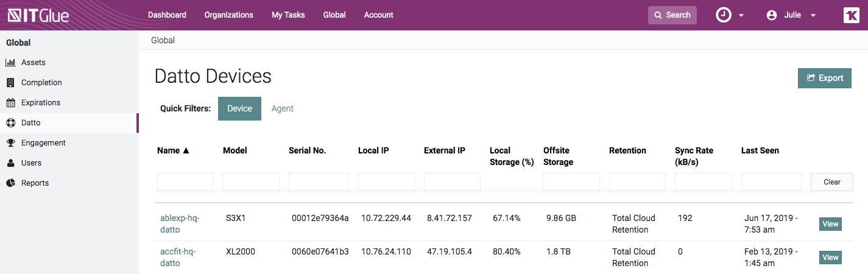Open the Organizations menu

tap(228, 15)
